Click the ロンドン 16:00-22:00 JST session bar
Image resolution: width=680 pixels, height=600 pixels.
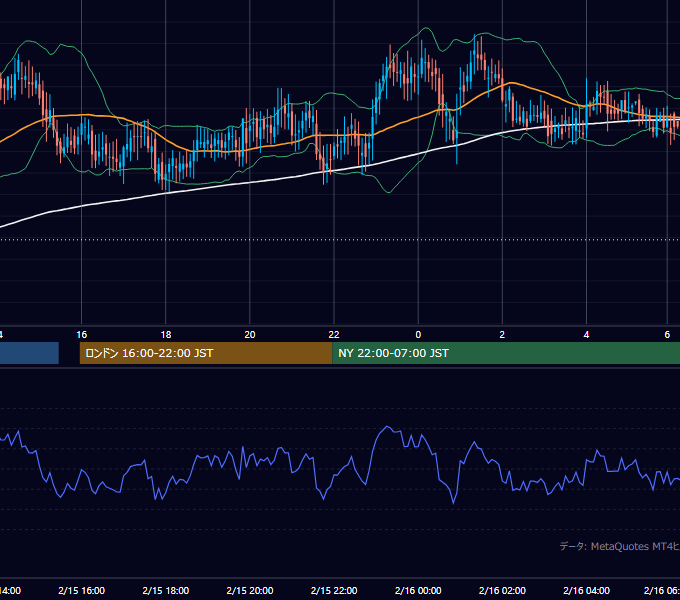pos(206,353)
